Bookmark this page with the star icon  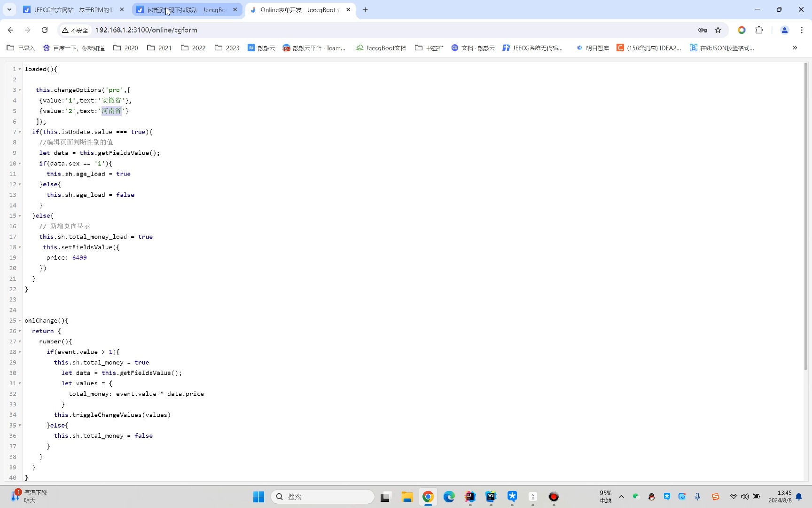[x=718, y=30]
